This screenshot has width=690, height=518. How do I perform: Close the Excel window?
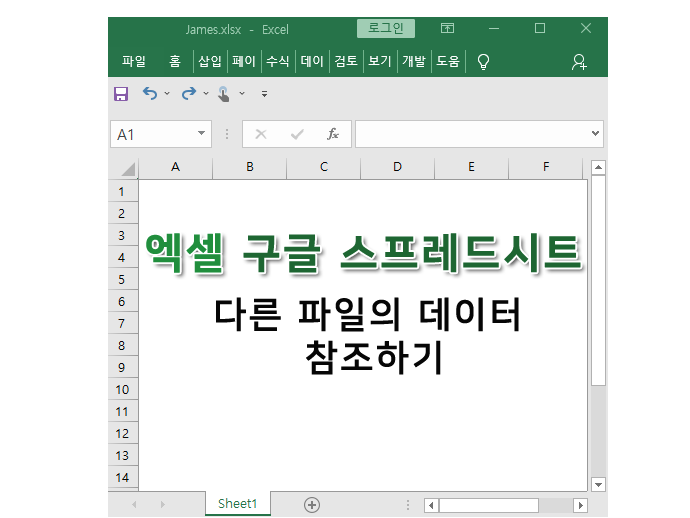[x=586, y=29]
